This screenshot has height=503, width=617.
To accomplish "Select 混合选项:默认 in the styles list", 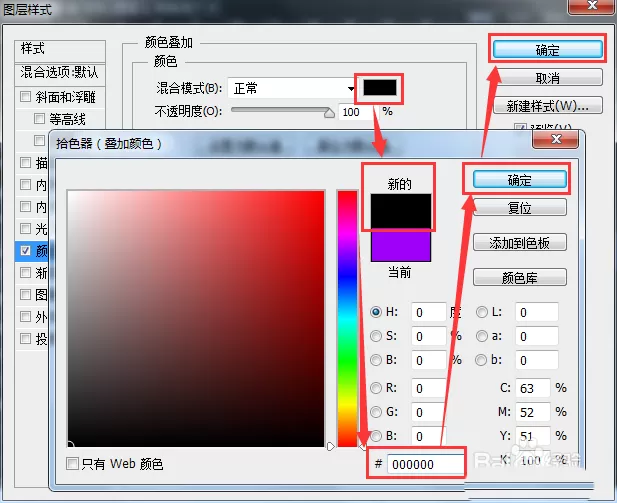I will click(x=60, y=73).
